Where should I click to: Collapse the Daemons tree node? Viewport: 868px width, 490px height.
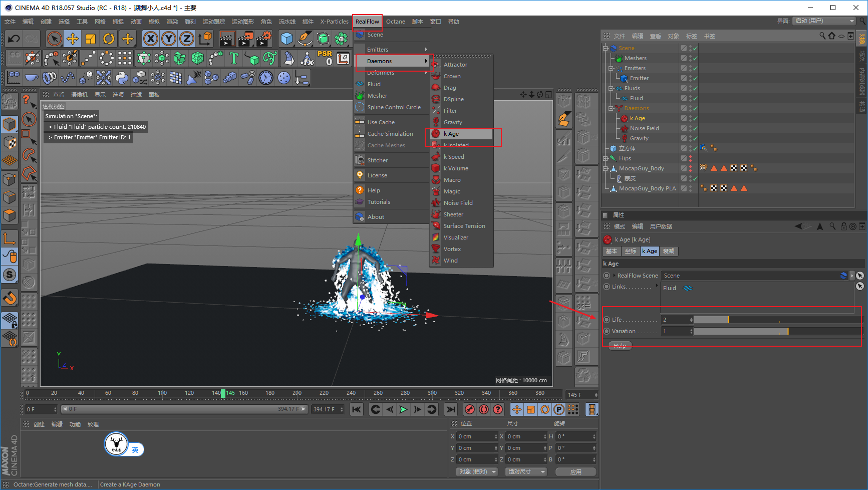click(x=611, y=108)
